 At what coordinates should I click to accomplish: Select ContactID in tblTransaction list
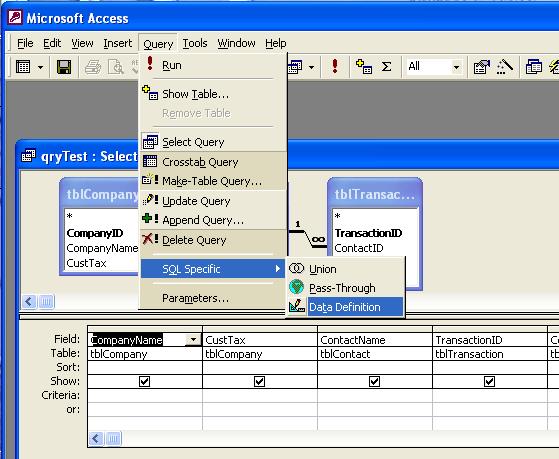point(375,248)
